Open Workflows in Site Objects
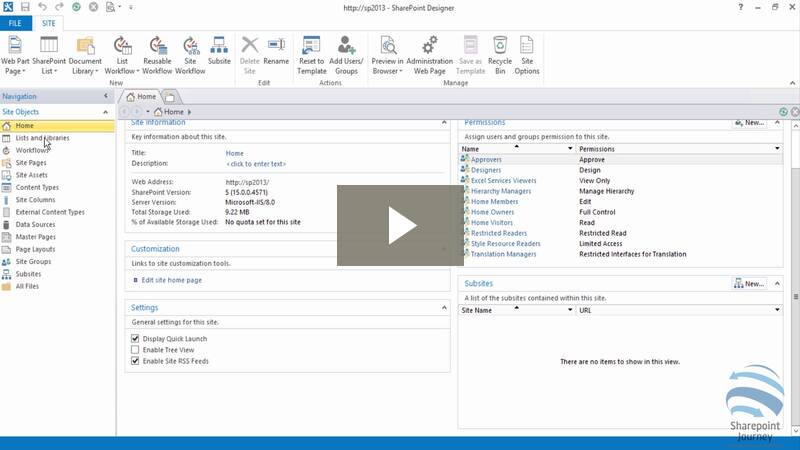Viewport: 800px width, 450px height. pyautogui.click(x=32, y=150)
